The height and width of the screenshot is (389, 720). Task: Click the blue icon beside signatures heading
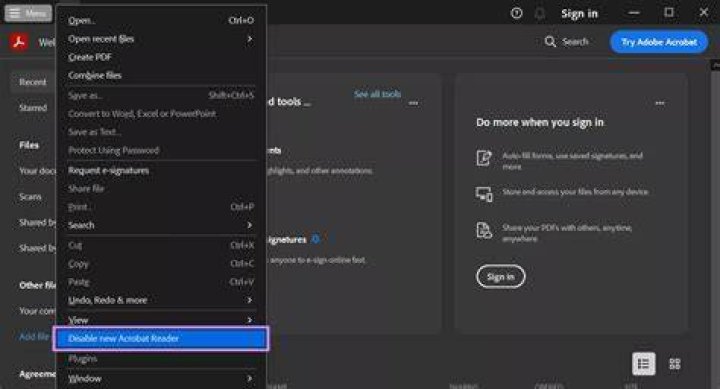point(315,239)
